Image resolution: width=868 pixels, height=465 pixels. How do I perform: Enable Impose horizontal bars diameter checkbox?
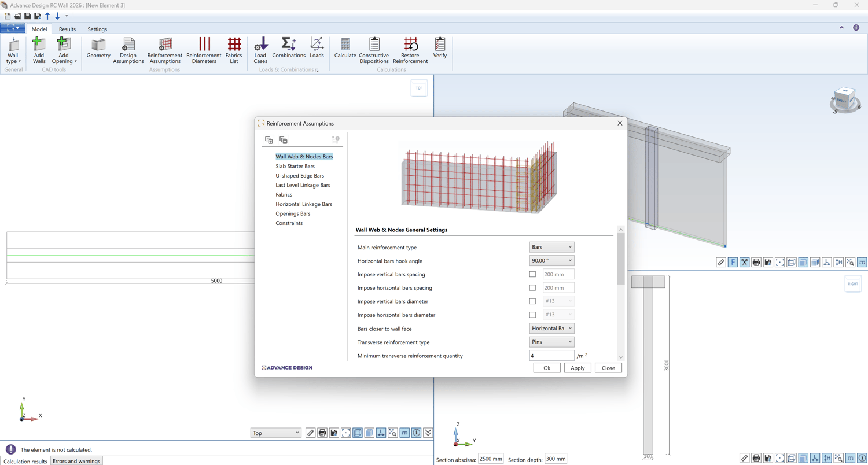tap(532, 315)
